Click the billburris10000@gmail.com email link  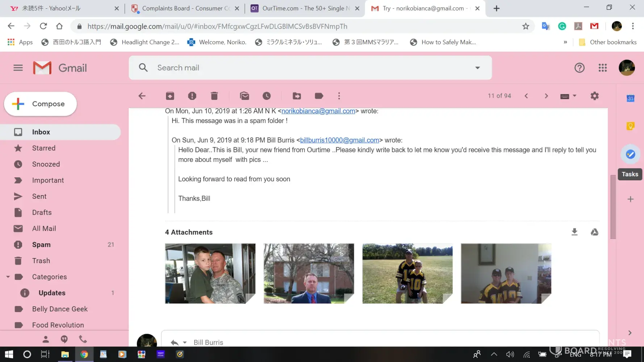click(x=339, y=140)
